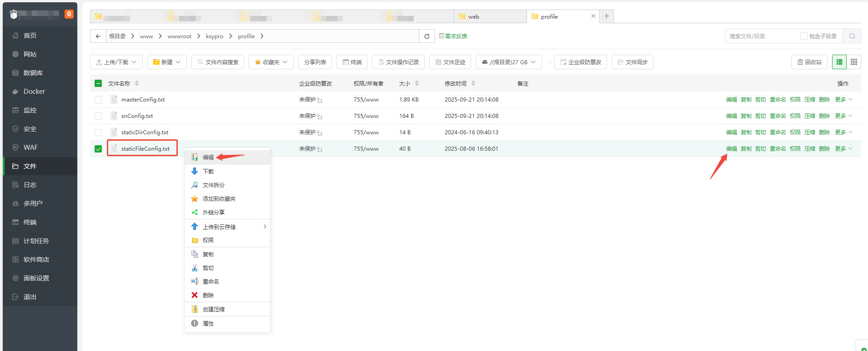Choose 删除 in context menu

point(227,295)
